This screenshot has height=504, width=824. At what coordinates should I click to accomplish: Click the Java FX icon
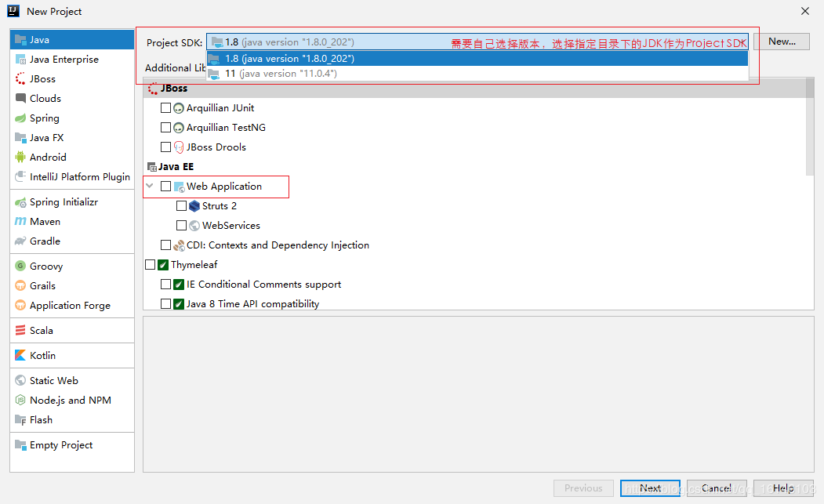(20, 138)
